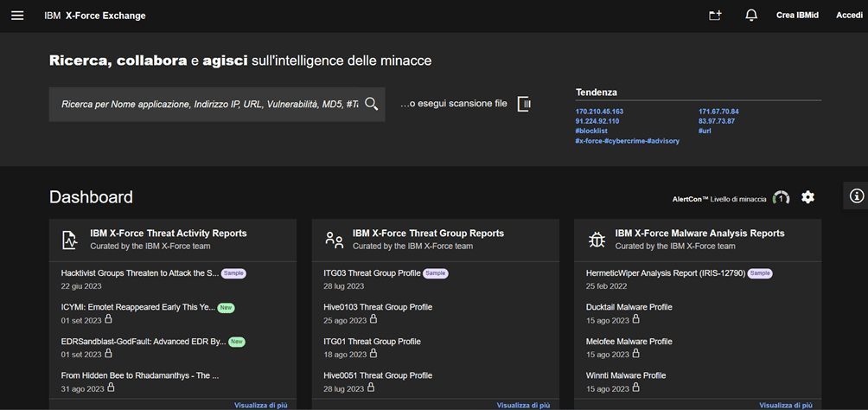Open trending IP 91.224.92.110
Image resolution: width=868 pixels, height=410 pixels.
(597, 121)
